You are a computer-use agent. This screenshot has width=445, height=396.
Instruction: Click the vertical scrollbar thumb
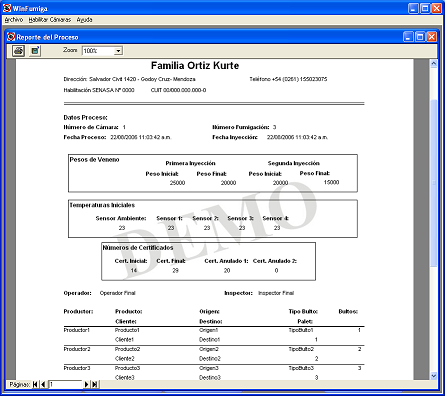[434, 183]
